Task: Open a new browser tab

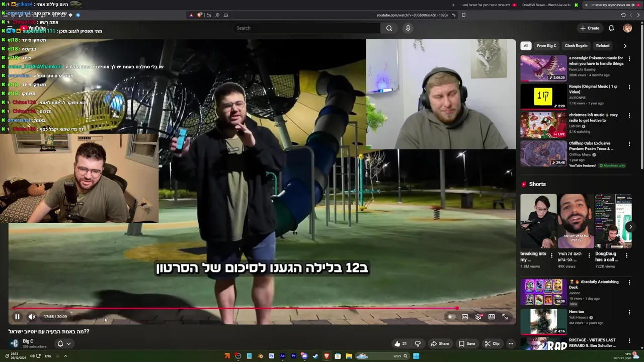Action: pyautogui.click(x=453, y=5)
